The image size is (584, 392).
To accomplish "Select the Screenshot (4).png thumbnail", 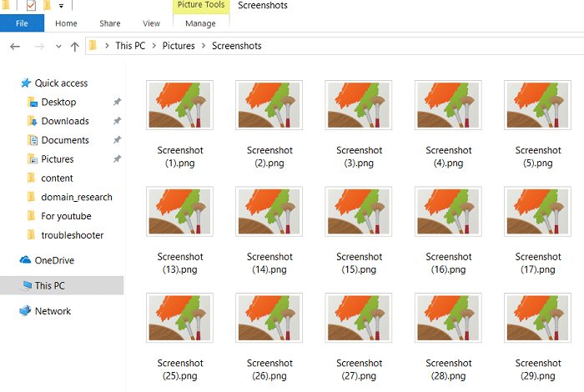I will tap(448, 105).
